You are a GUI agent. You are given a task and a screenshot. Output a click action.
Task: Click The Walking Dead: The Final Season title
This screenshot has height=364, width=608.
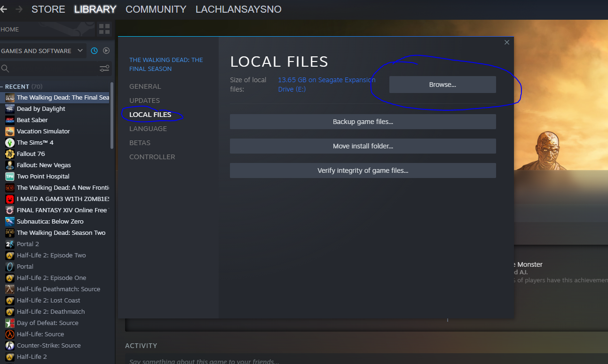point(166,64)
